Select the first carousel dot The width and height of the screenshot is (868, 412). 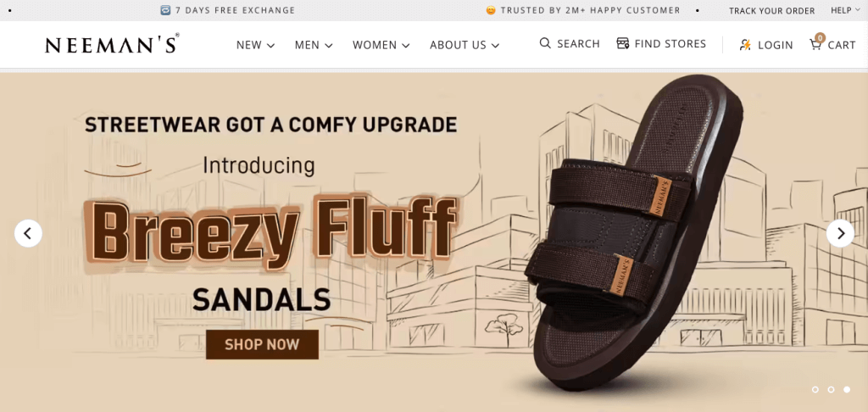[815, 389]
